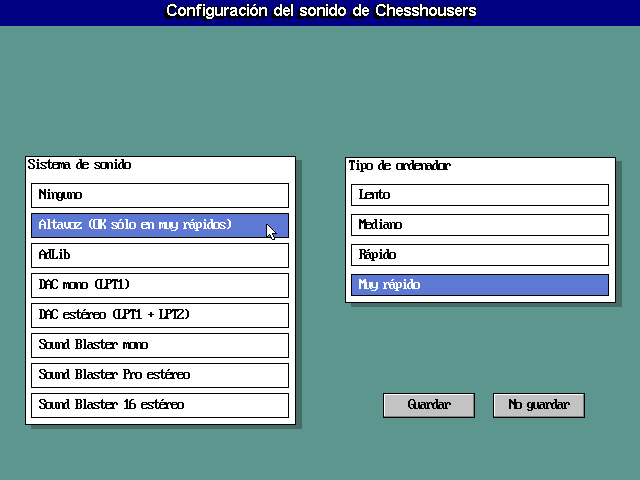This screenshot has height=480, width=640.
Task: Set computer type to Lento
Action: pyautogui.click(x=480, y=195)
